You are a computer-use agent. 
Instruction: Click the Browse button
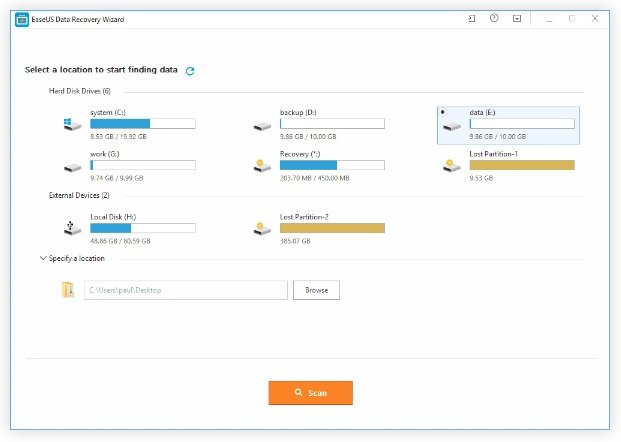pos(316,290)
